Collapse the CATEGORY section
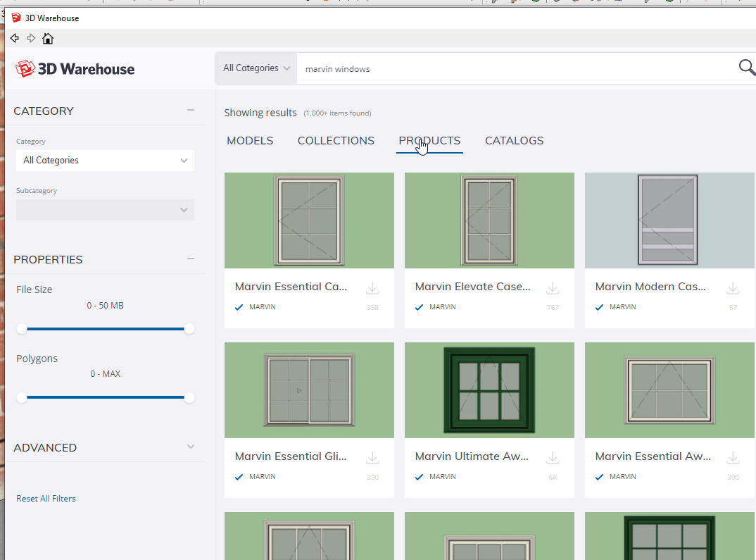The width and height of the screenshot is (756, 560). tap(191, 110)
